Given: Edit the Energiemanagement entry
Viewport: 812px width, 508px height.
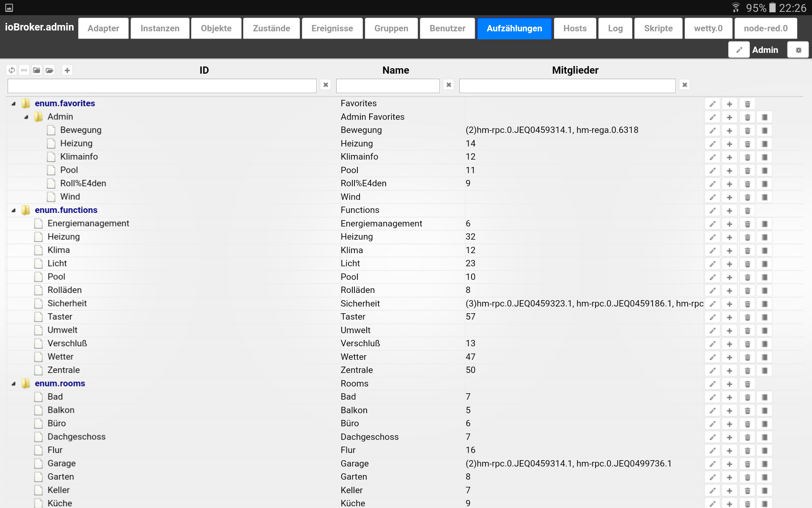Looking at the screenshot, I should pyautogui.click(x=713, y=224).
